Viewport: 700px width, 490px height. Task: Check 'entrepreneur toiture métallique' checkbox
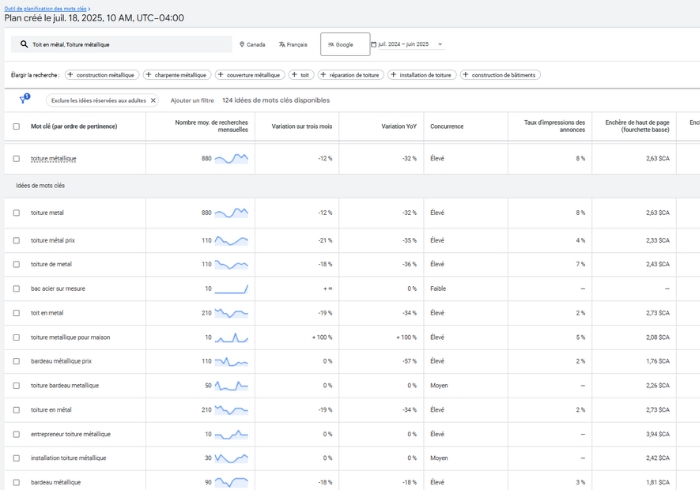tap(17, 434)
